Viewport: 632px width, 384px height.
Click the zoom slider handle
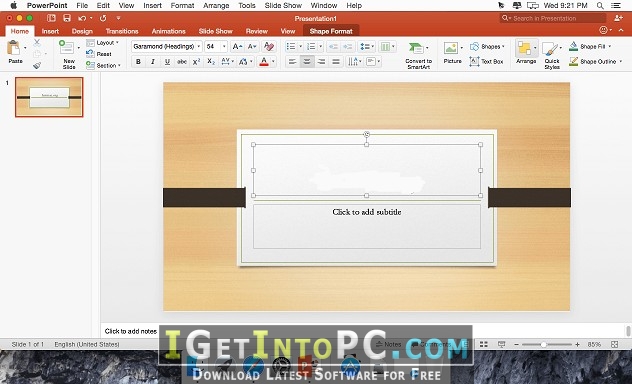coord(544,345)
